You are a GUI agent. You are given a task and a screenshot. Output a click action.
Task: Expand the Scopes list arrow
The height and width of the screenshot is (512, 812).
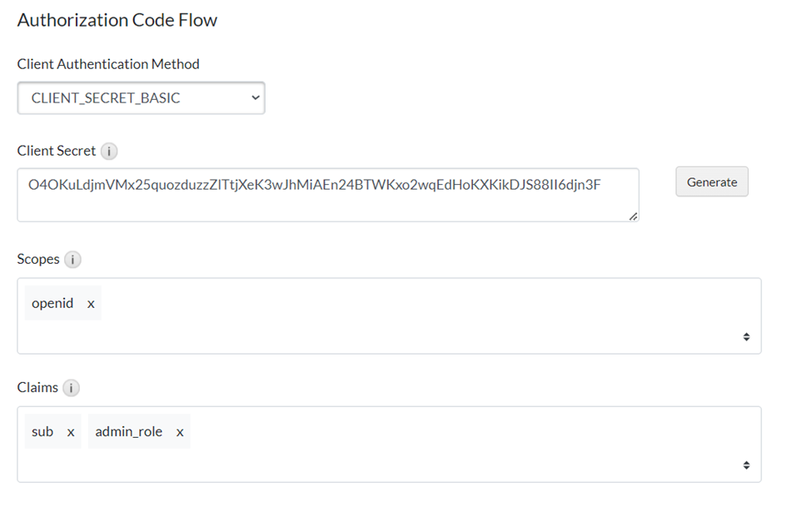point(746,337)
